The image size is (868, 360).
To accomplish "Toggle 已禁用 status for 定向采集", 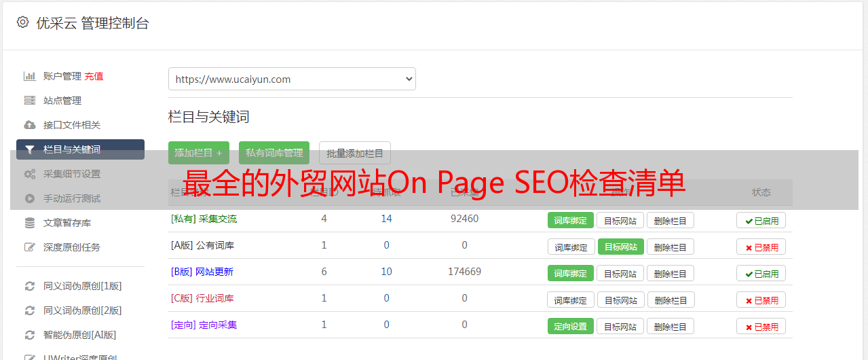I will tap(761, 326).
